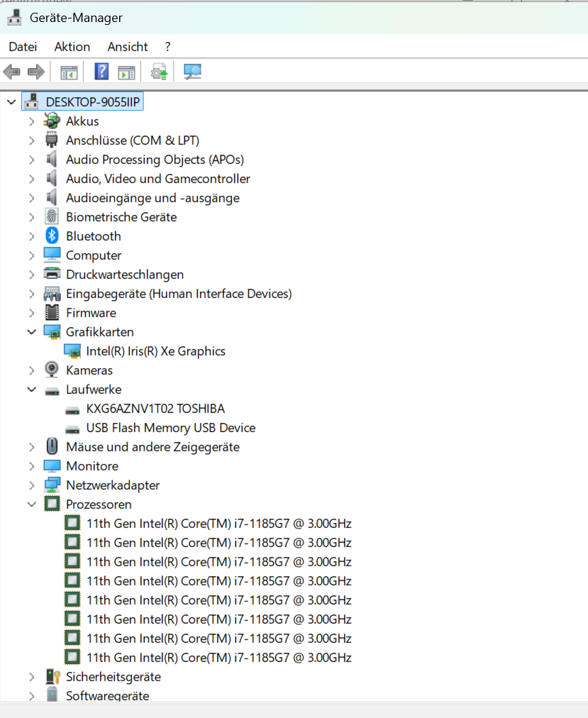Click the Kameras webcam icon
Image resolution: width=588 pixels, height=718 pixels.
coord(52,370)
